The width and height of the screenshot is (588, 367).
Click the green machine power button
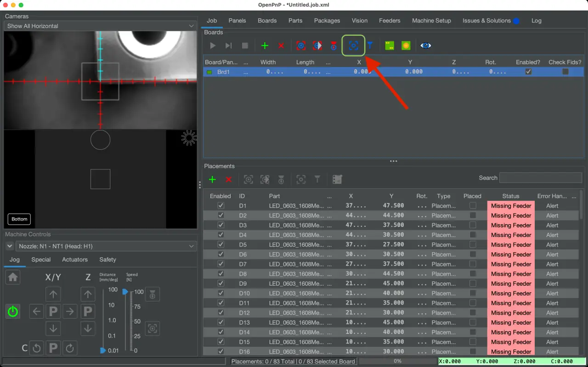pyautogui.click(x=13, y=311)
